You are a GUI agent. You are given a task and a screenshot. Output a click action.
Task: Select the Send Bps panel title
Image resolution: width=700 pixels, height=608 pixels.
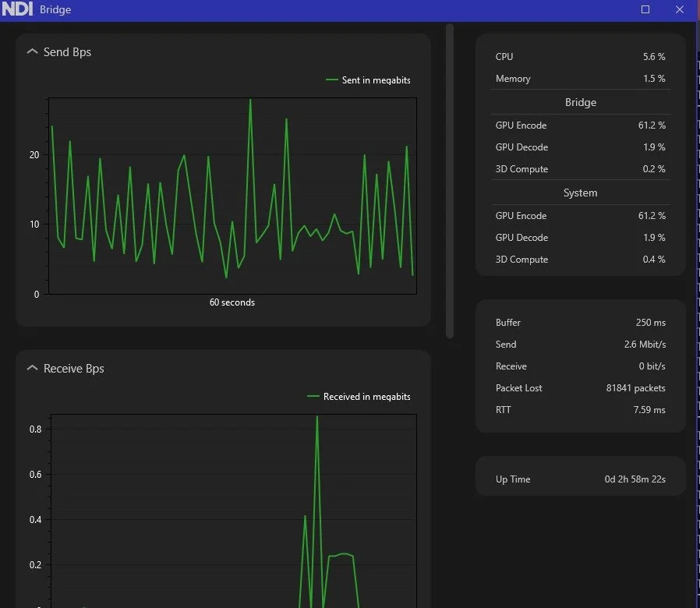[67, 52]
